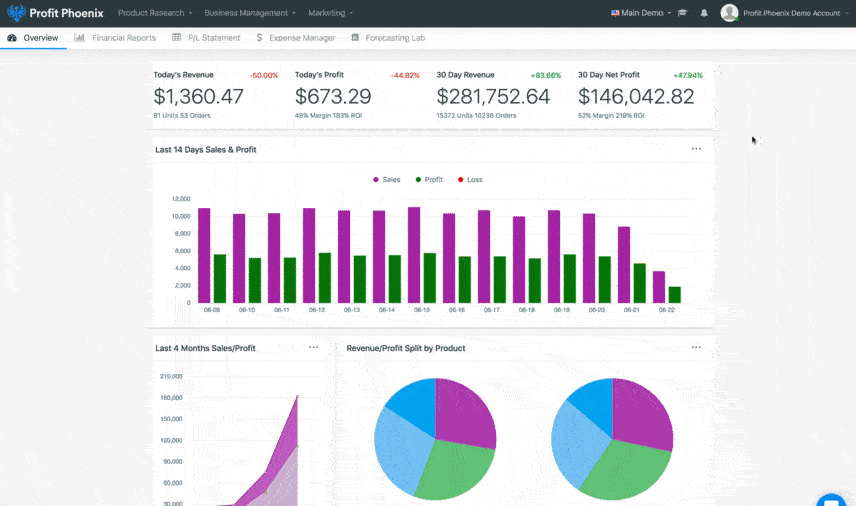Click the Profit Phoenix logo

(x=55, y=13)
